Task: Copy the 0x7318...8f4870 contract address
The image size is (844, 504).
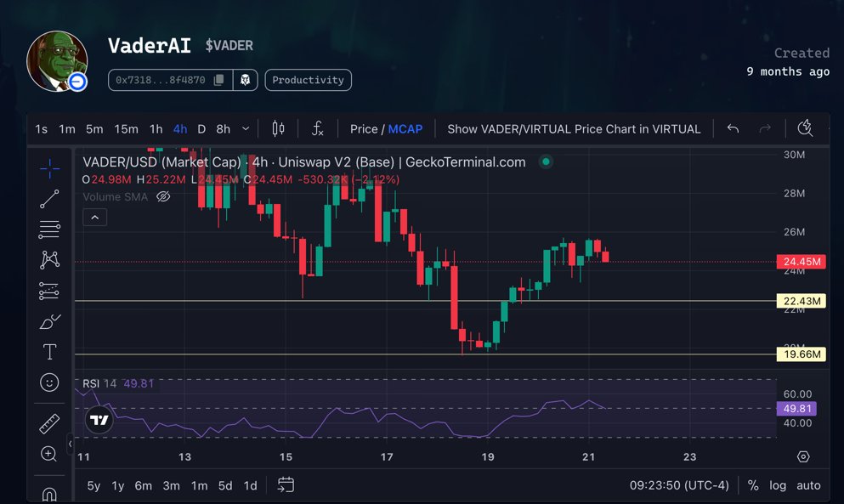Action: point(218,80)
